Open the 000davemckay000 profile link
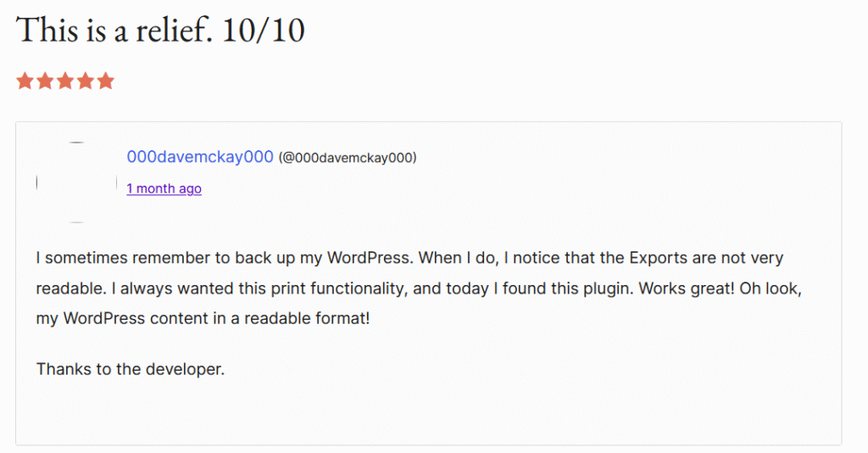 tap(200, 157)
